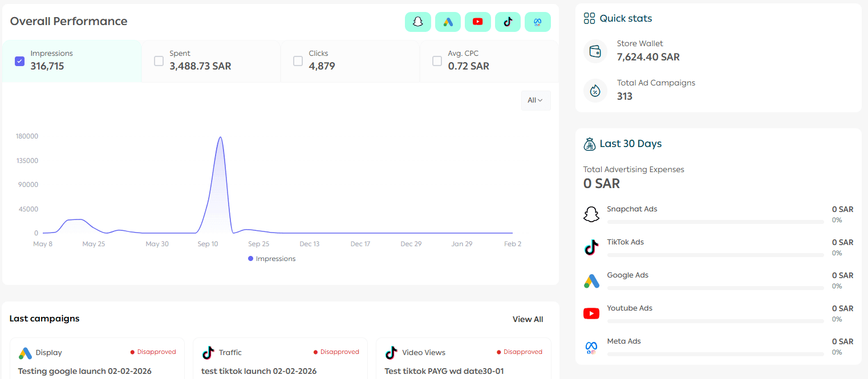
Task: Uncheck the Impressions checkbox
Action: coord(19,61)
